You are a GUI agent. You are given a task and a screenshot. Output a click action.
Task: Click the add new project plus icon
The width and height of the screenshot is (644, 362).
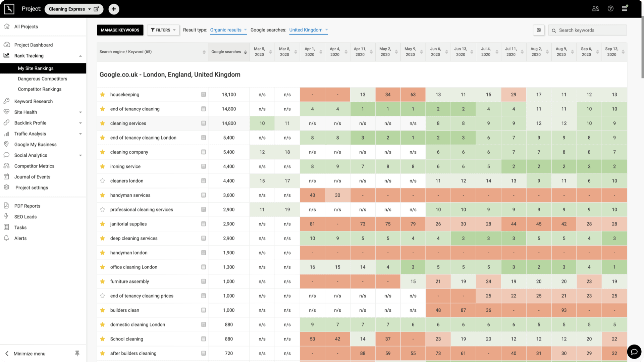tap(114, 9)
